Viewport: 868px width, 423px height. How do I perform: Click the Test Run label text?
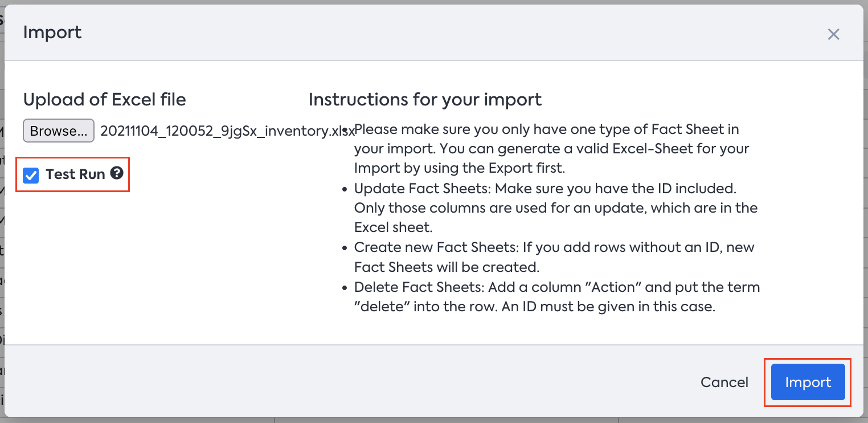click(75, 174)
